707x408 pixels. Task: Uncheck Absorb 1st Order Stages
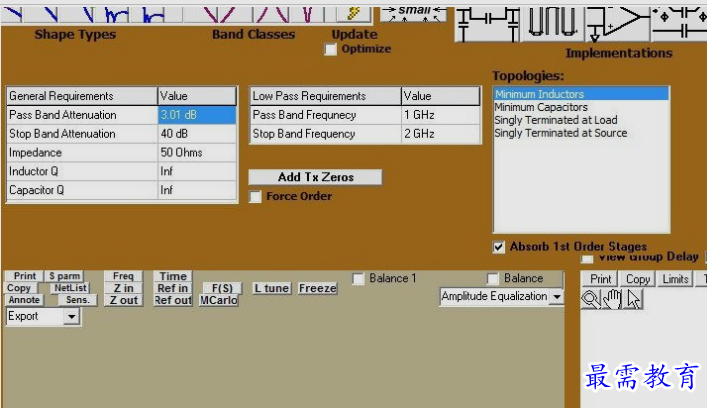pos(498,247)
